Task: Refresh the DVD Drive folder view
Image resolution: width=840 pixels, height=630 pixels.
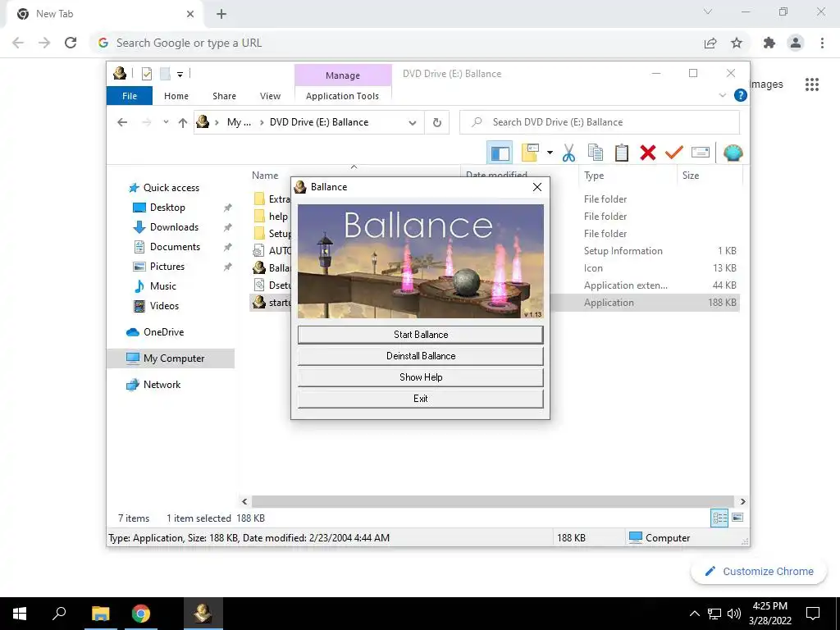Action: point(437,123)
